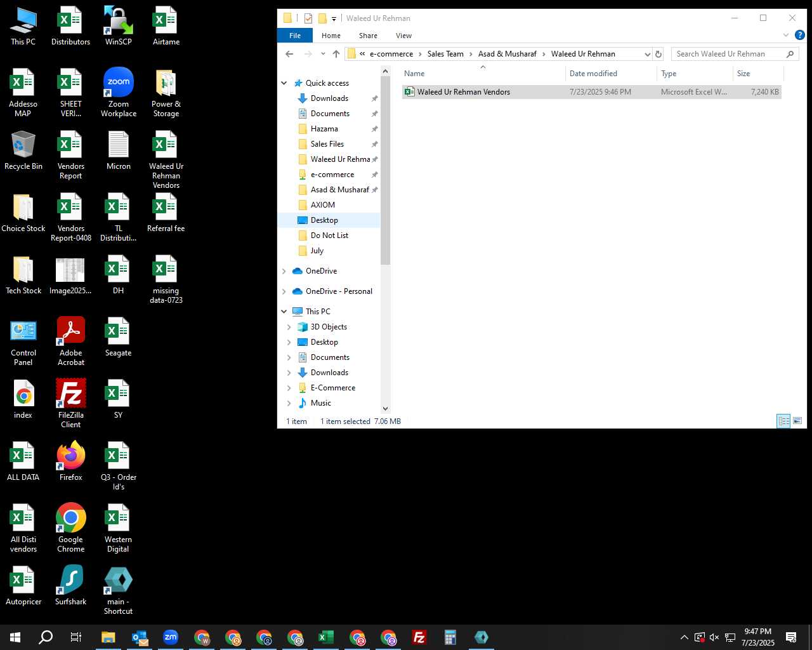Collapse the This PC tree node
This screenshot has width=812, height=650.
click(284, 312)
